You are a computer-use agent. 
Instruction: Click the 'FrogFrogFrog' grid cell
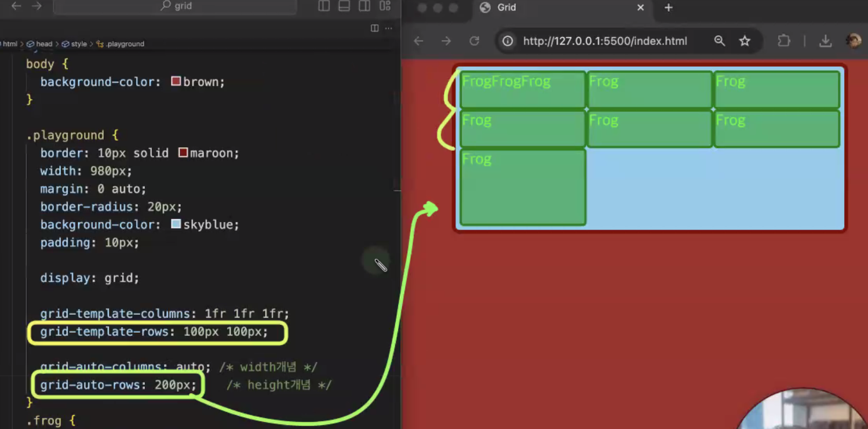(523, 90)
